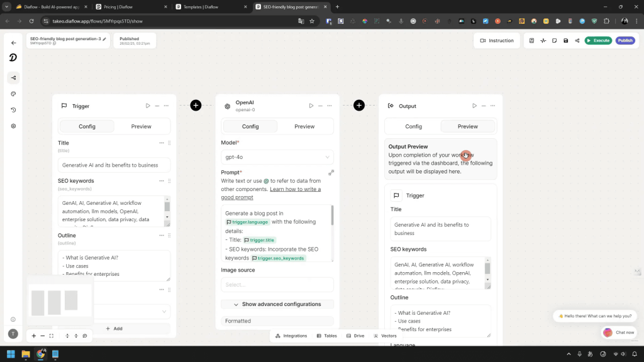Screen dimensions: 644x362
Task: Click the Trigger SEO keywords textarea scrollbar
Action: pos(167,206)
